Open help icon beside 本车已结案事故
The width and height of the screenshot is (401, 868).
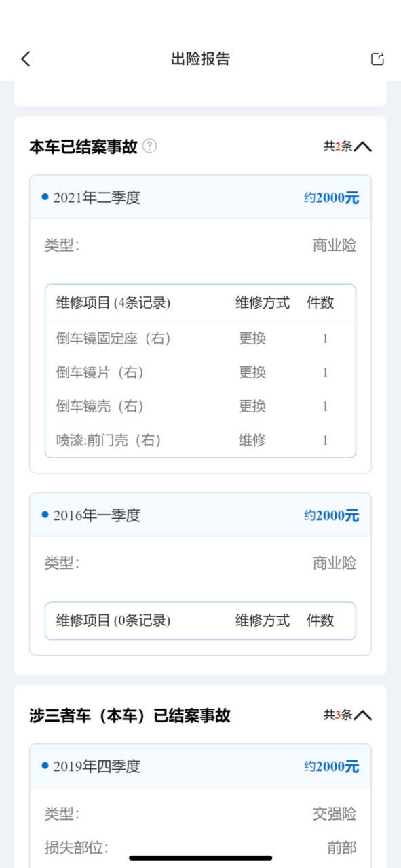pyautogui.click(x=149, y=146)
